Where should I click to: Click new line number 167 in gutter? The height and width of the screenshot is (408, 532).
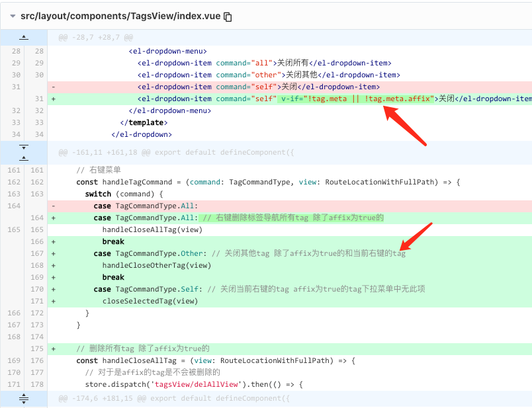(x=37, y=254)
